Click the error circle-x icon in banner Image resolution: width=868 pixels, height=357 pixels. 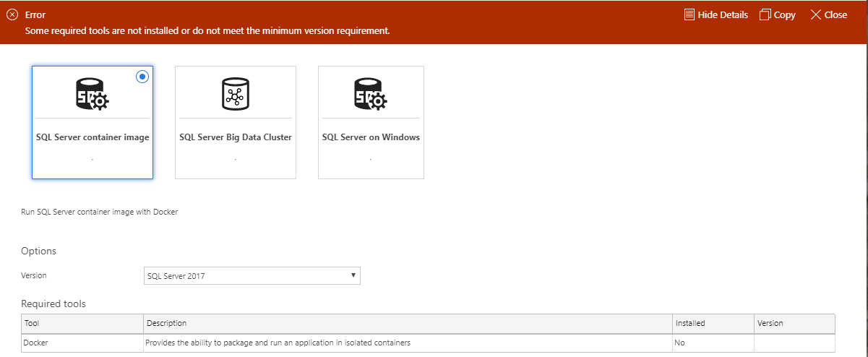coord(12,14)
